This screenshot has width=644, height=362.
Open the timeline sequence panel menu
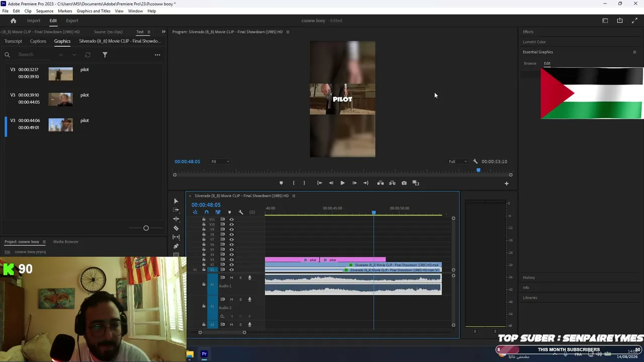294,196
